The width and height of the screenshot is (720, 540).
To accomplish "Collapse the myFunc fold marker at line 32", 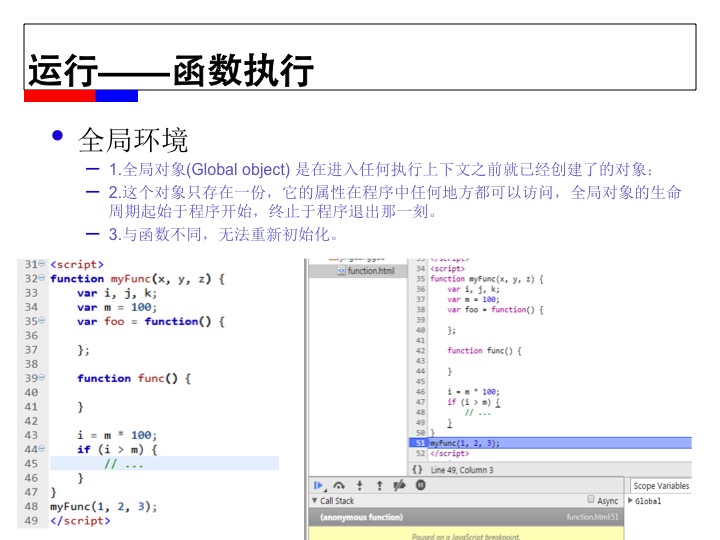I will 41,279.
